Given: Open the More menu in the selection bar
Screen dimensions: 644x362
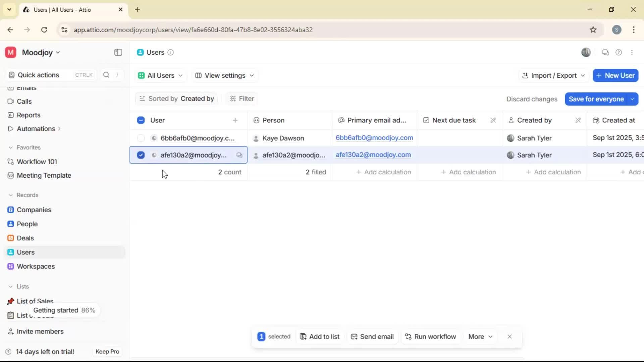Looking at the screenshot, I should [480, 337].
